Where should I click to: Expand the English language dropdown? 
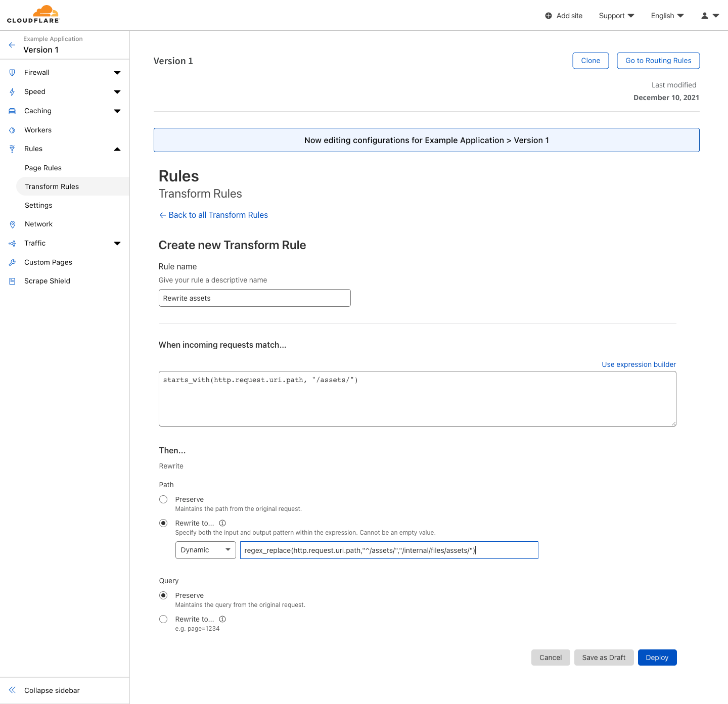(667, 16)
